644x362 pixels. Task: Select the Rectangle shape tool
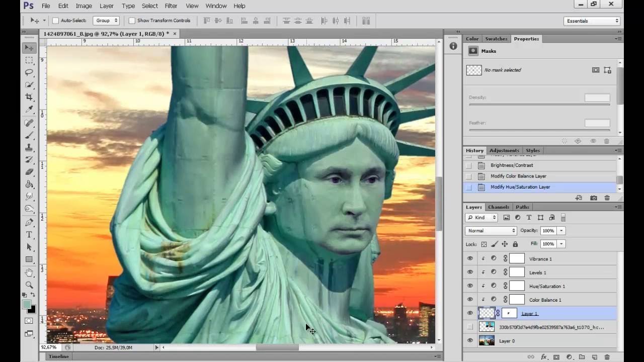[x=29, y=260]
